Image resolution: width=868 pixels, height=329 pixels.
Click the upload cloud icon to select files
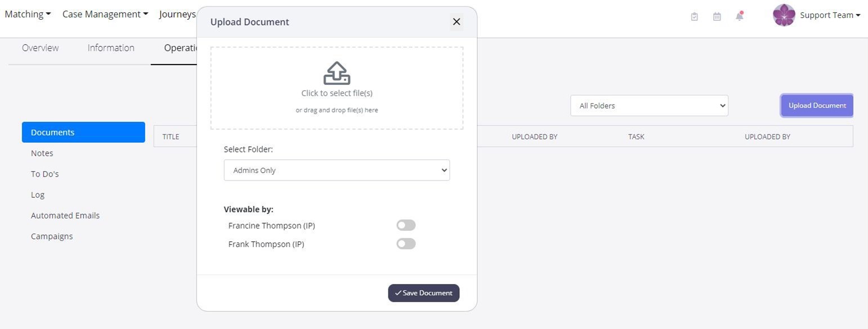coord(336,73)
